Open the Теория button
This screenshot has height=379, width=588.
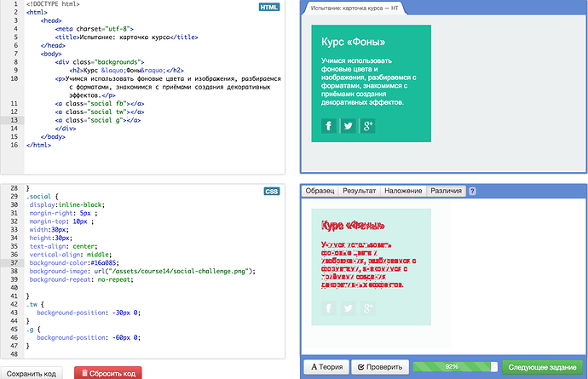pos(326,367)
